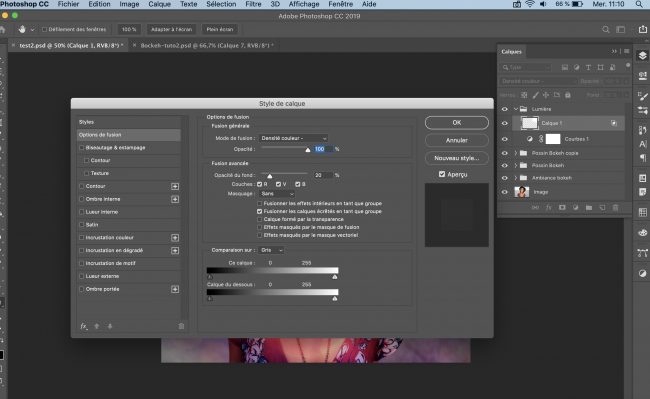Viewport: 650px width, 399px height.
Task: Open the fx menu in Style dialog
Action: (x=84, y=326)
